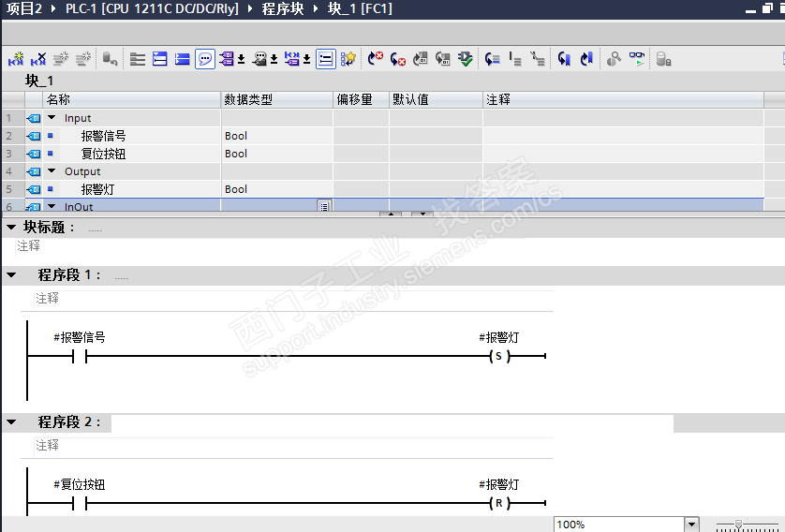Click the zoom slider handle
This screenshot has width=785, height=532.
(738, 524)
